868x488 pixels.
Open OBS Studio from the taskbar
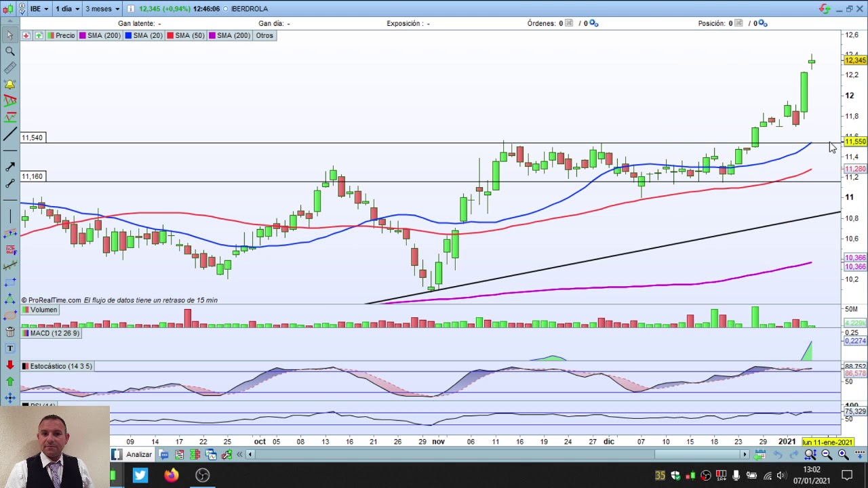tap(202, 475)
